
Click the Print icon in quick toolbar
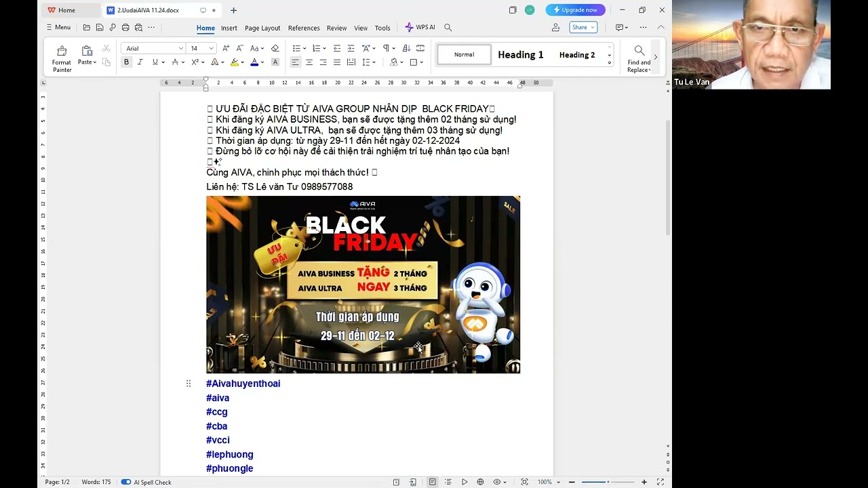point(125,28)
